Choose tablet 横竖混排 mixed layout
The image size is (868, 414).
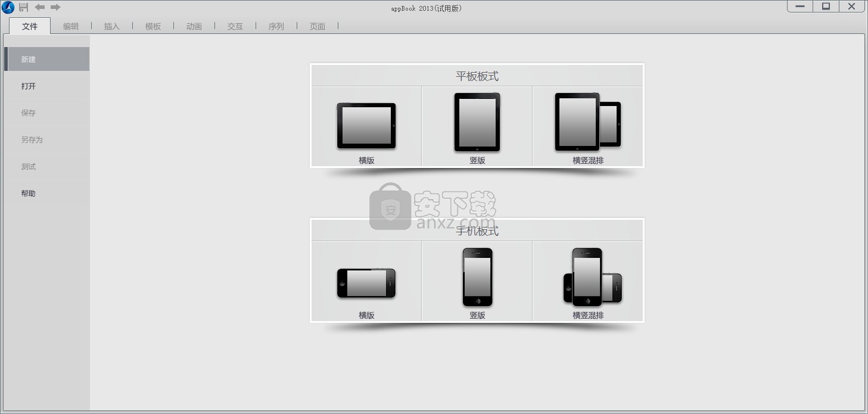(588, 126)
